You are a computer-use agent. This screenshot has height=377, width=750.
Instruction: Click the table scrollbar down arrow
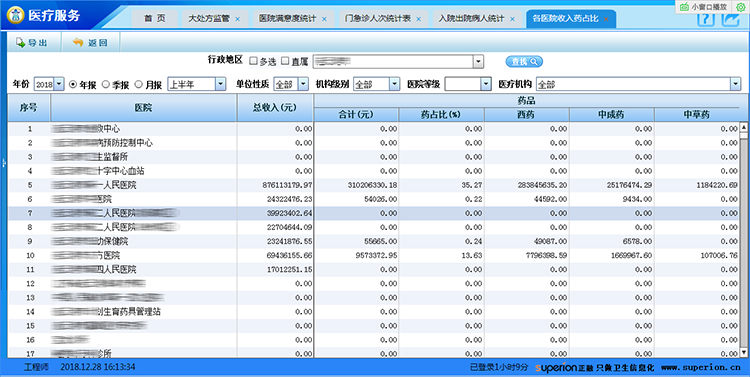click(743, 352)
